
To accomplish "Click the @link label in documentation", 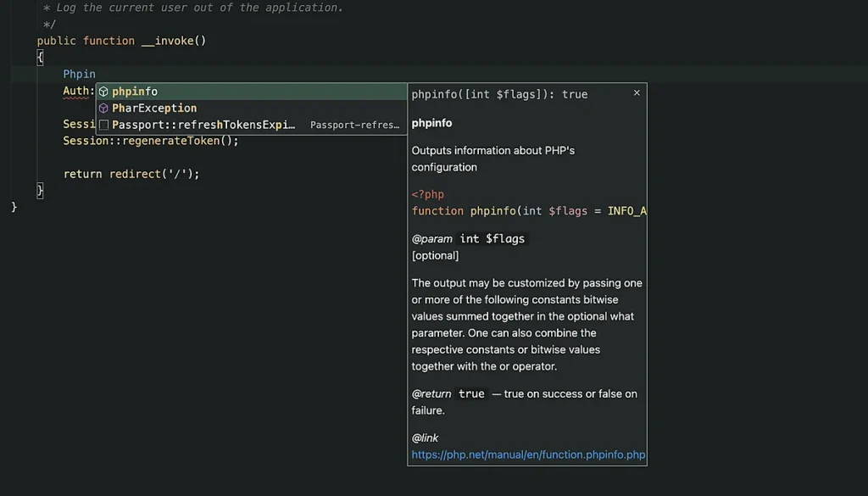I will tap(425, 437).
